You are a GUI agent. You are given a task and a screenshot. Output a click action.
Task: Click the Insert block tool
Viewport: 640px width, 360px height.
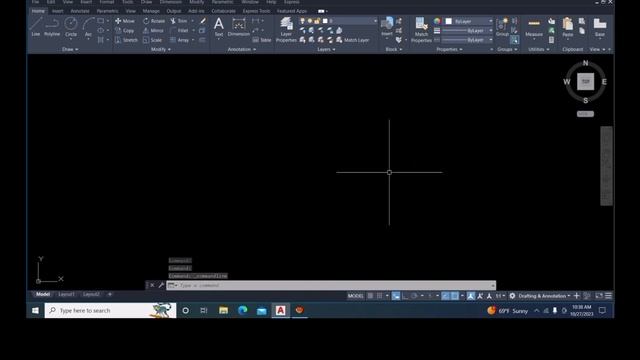click(x=387, y=27)
